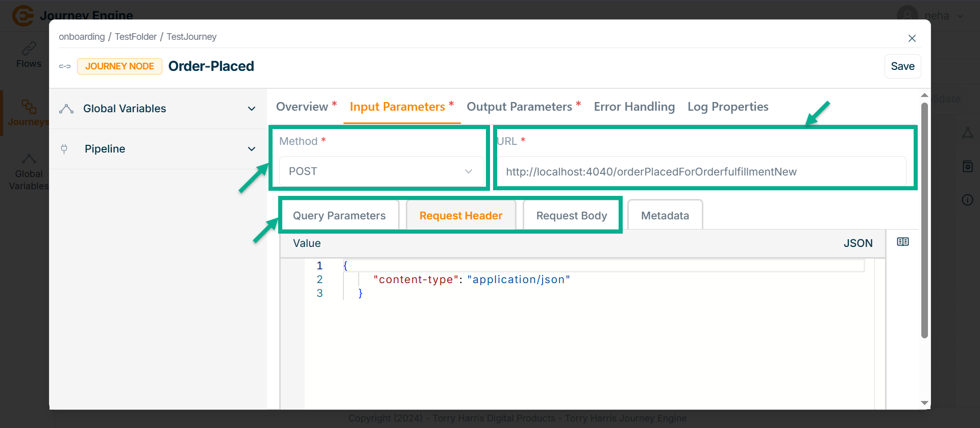Viewport: 980px width, 428px height.
Task: Click the Journey Engine logo
Action: tap(23, 15)
